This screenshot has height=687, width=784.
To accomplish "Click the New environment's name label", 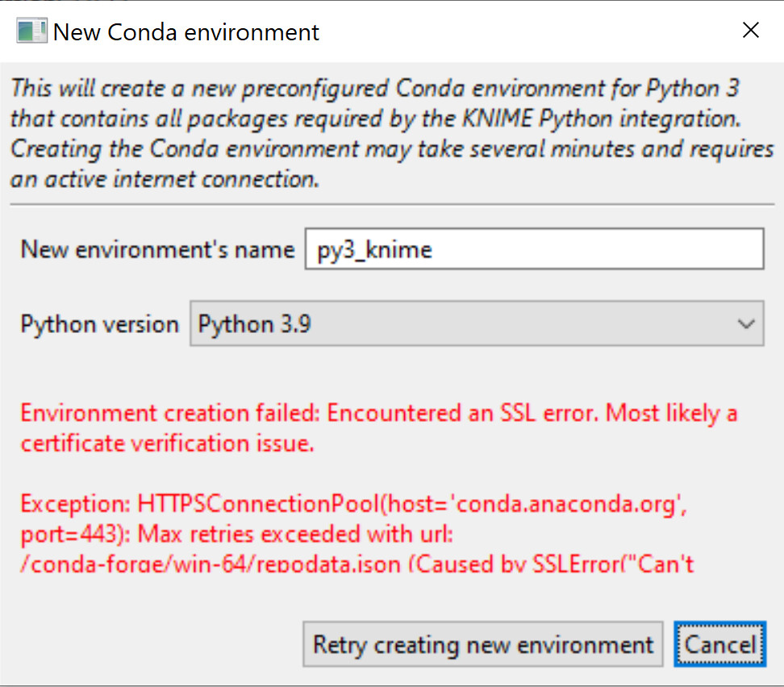I will pos(156,249).
